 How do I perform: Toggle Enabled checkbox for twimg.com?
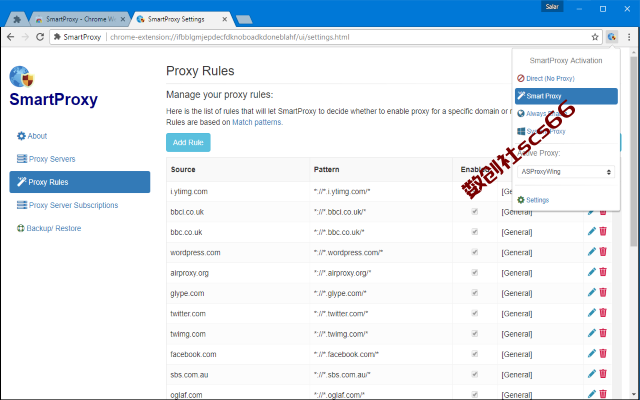pos(474,333)
